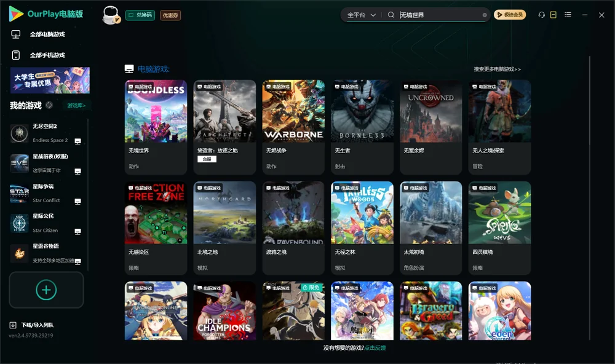Click the PC icon beside 星露谷物语 subtitle
The height and width of the screenshot is (364, 615).
(77, 261)
